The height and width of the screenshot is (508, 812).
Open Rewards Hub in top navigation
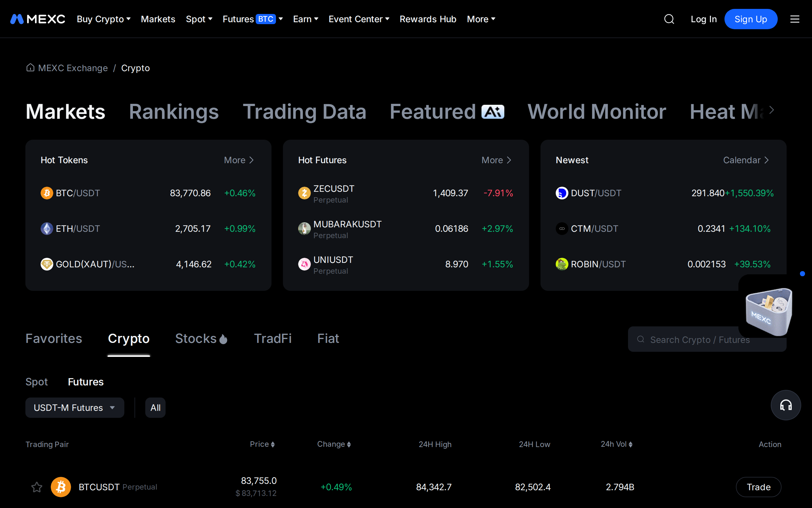click(428, 19)
